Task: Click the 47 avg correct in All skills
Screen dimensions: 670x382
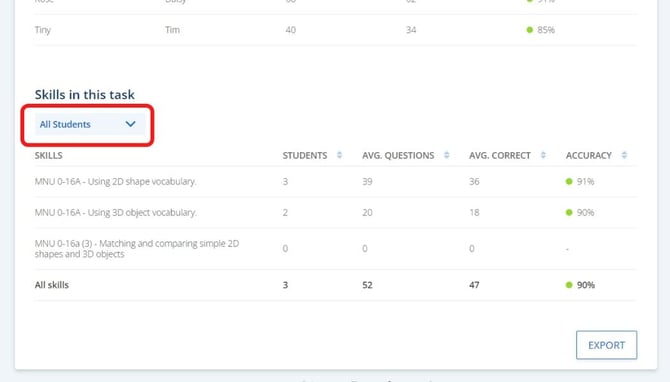Action: point(474,285)
